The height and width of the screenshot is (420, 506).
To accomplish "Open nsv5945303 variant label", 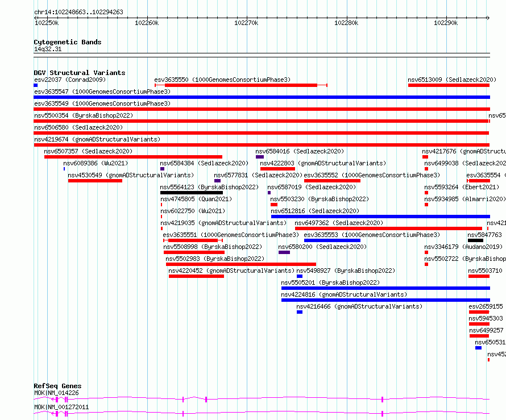I will 486,318.
